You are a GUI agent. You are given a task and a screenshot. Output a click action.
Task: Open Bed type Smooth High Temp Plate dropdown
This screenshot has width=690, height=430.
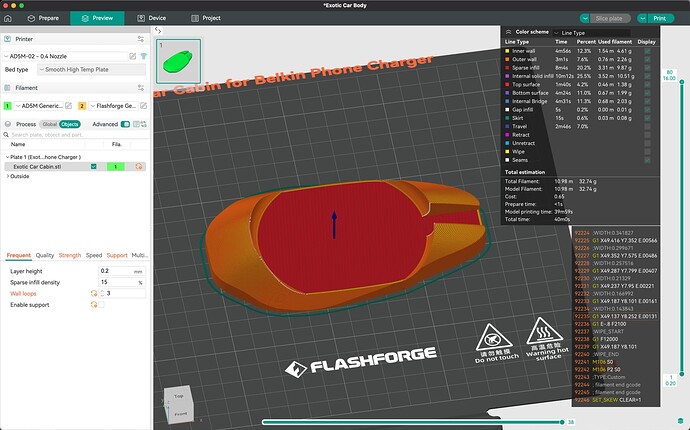tap(92, 70)
